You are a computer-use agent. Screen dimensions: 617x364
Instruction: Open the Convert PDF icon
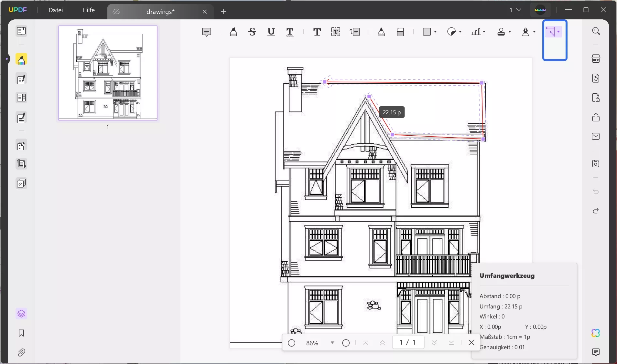596,78
